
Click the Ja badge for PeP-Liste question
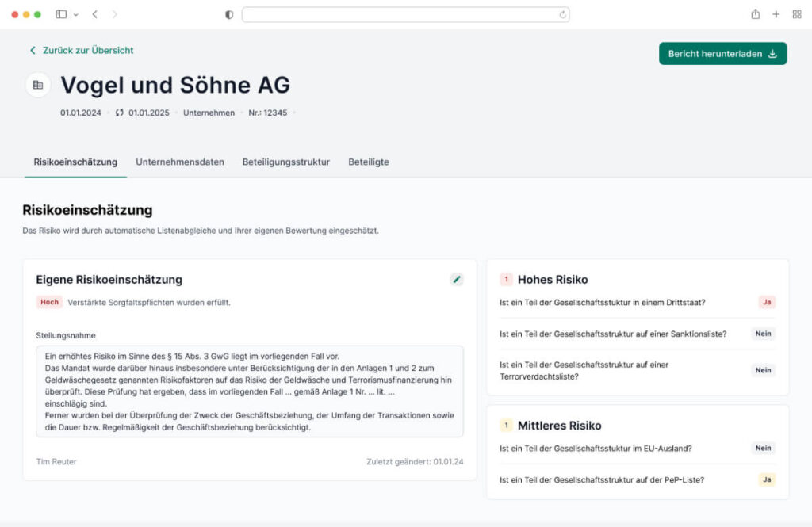(x=767, y=480)
